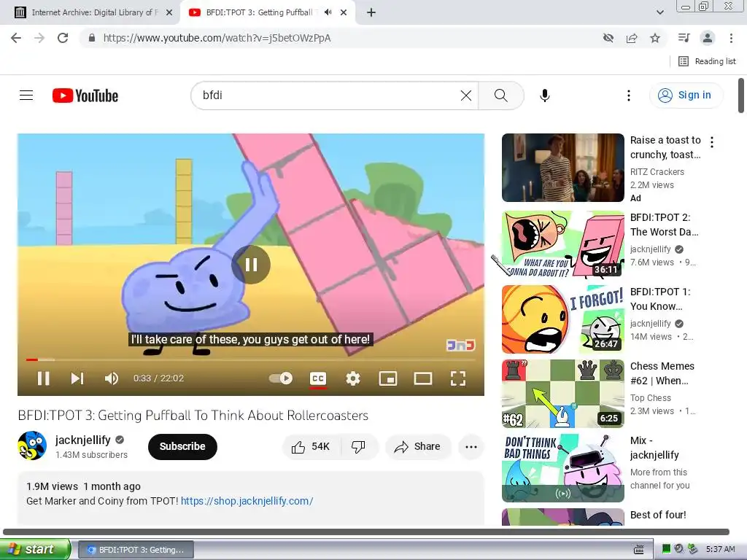Viewport: 747px width, 560px height.
Task: Enter full screen mode
Action: [x=458, y=378]
